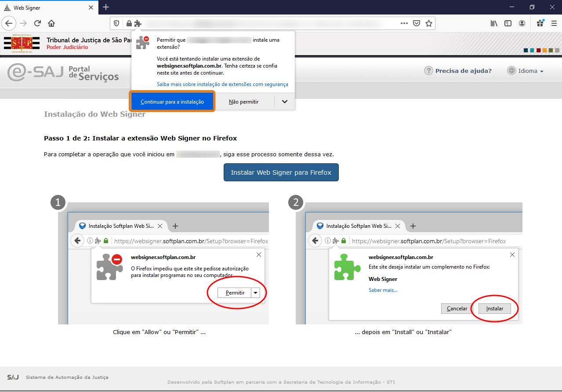Click Desenvolvido pela Softplan footer text
562x392 pixels.
tap(281, 382)
